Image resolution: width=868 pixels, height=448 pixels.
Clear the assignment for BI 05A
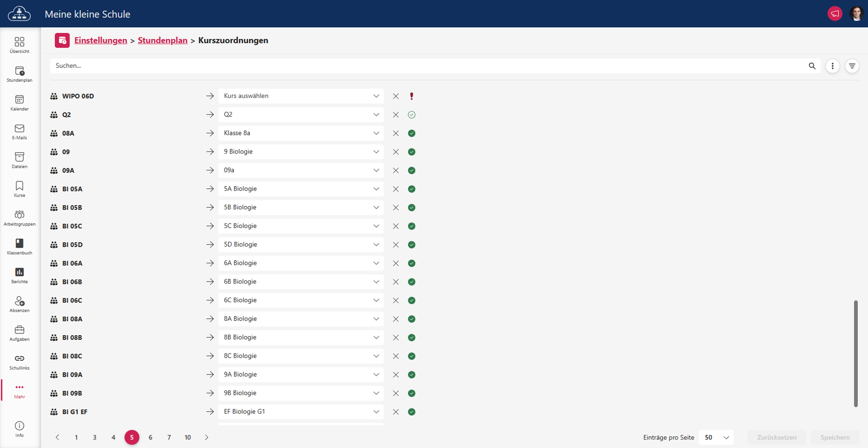[396, 189]
